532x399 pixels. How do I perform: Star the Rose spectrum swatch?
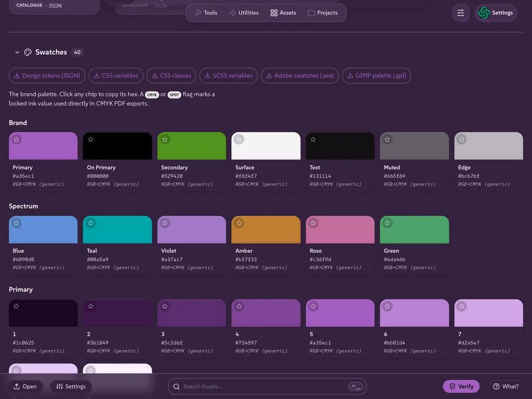[x=313, y=223]
